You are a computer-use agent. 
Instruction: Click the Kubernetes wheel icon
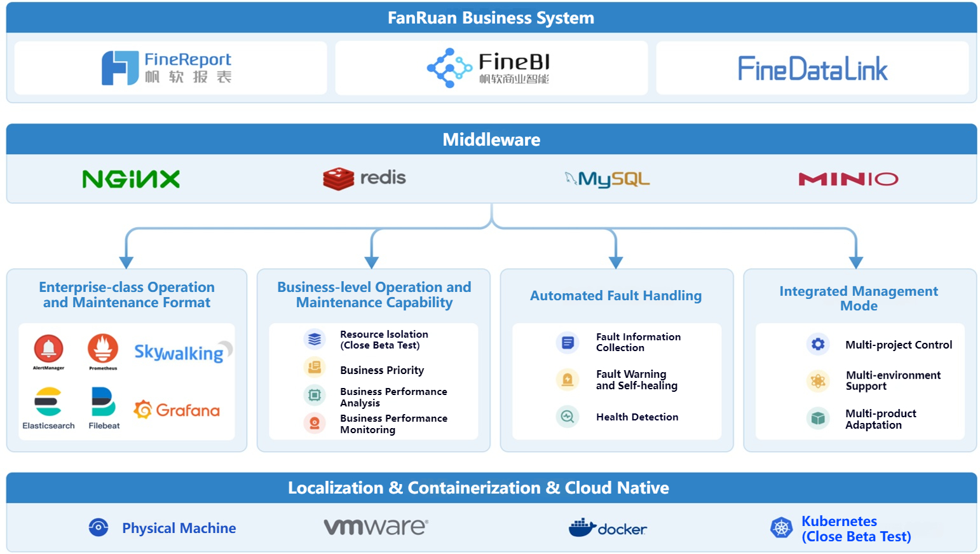pyautogui.click(x=782, y=527)
